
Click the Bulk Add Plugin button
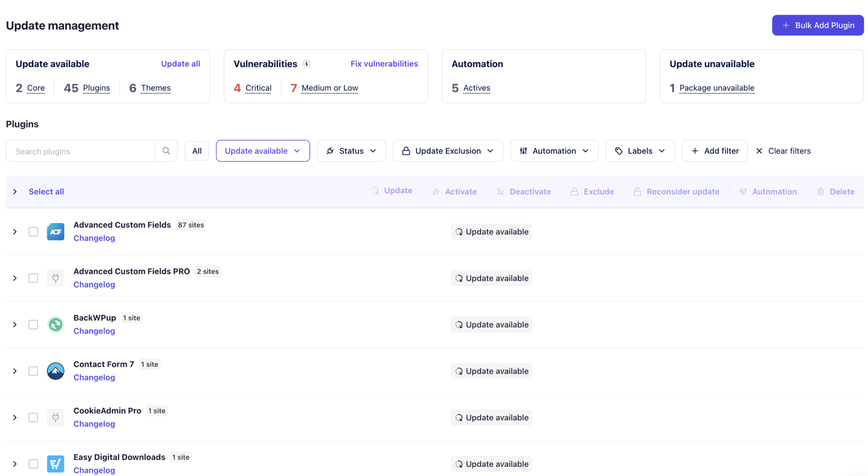click(818, 26)
